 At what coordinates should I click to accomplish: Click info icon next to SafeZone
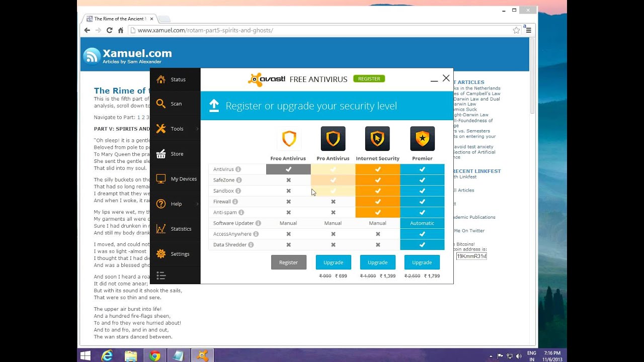(239, 180)
